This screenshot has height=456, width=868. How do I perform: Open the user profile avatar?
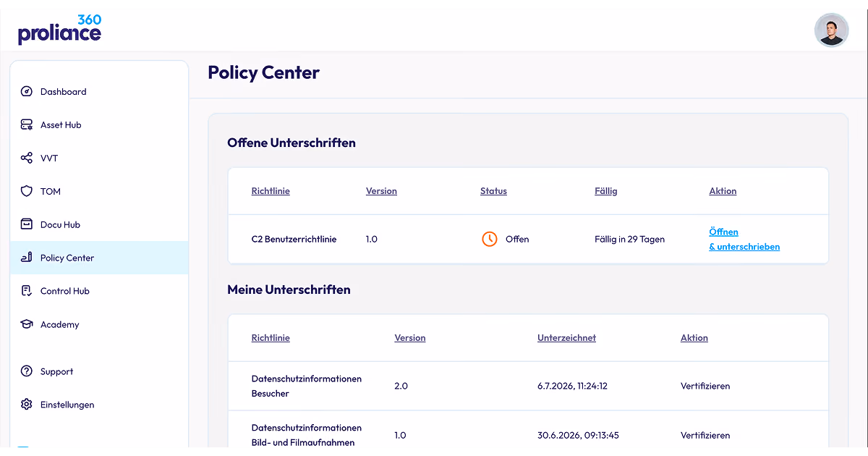coord(831,30)
